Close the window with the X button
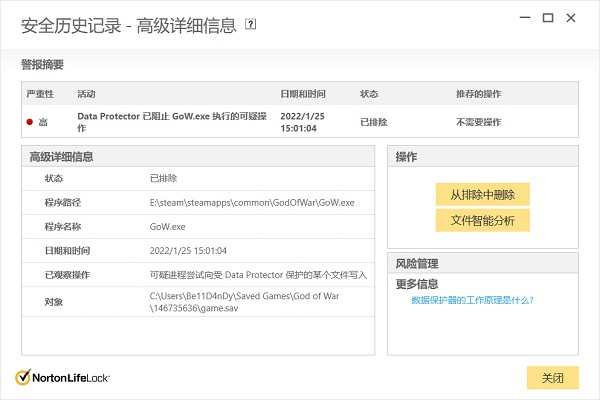Screen dimensions: 600x400 point(571,18)
